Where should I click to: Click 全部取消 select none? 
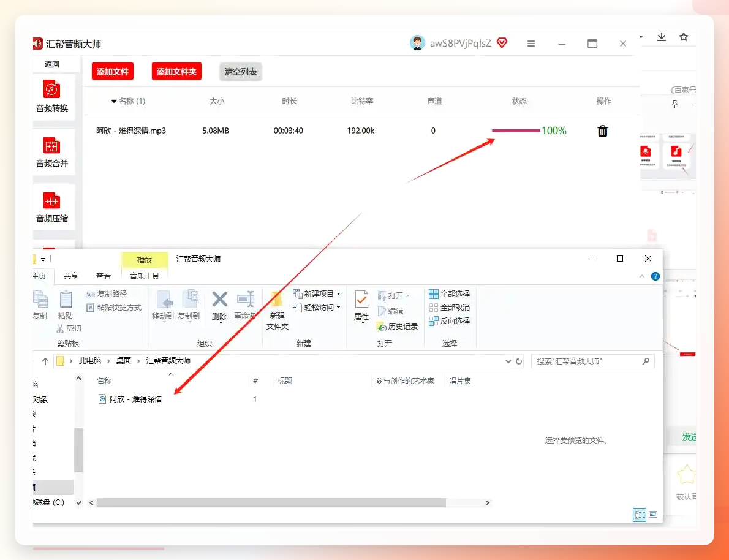(450, 308)
